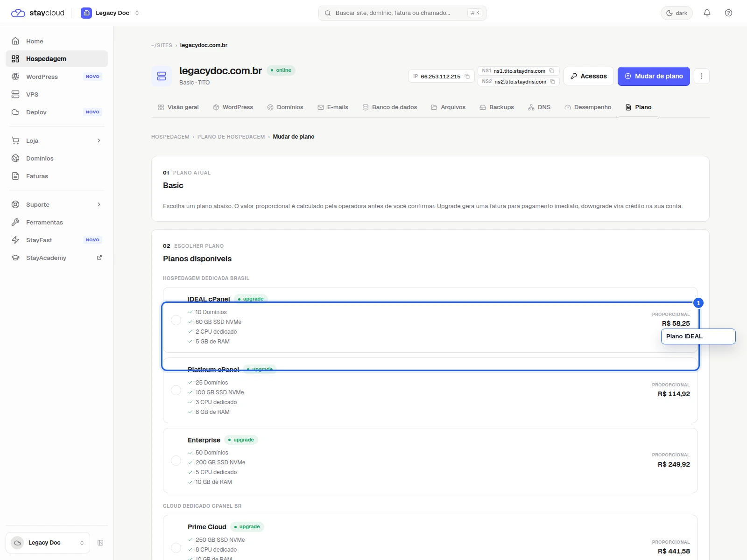Select the Platinum cPanel plan radio
Image resolution: width=747 pixels, height=560 pixels.
click(x=176, y=390)
